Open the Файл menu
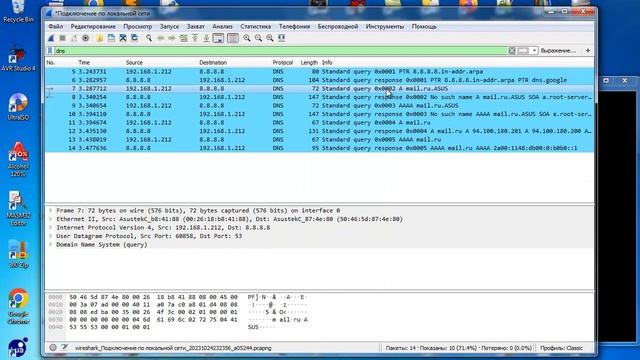Viewport: 640px width, 360px height. [56, 27]
